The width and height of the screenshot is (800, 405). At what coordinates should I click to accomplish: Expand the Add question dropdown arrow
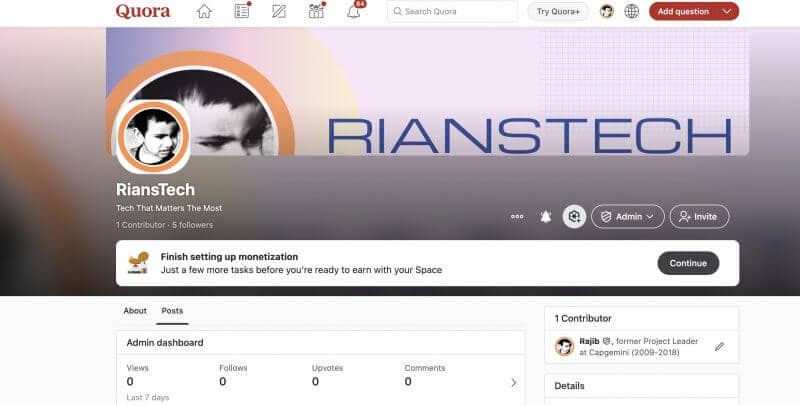point(727,11)
